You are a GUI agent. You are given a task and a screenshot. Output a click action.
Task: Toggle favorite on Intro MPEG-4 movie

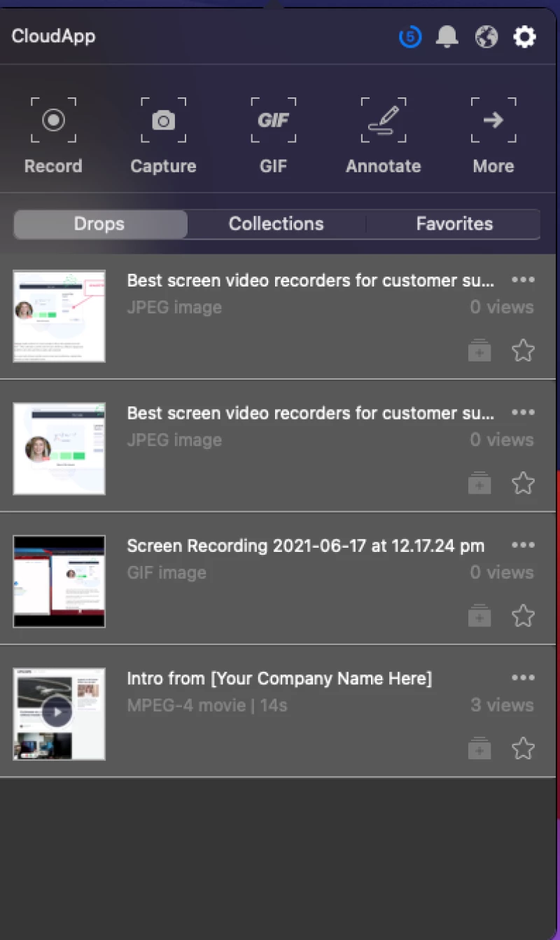[x=523, y=748]
